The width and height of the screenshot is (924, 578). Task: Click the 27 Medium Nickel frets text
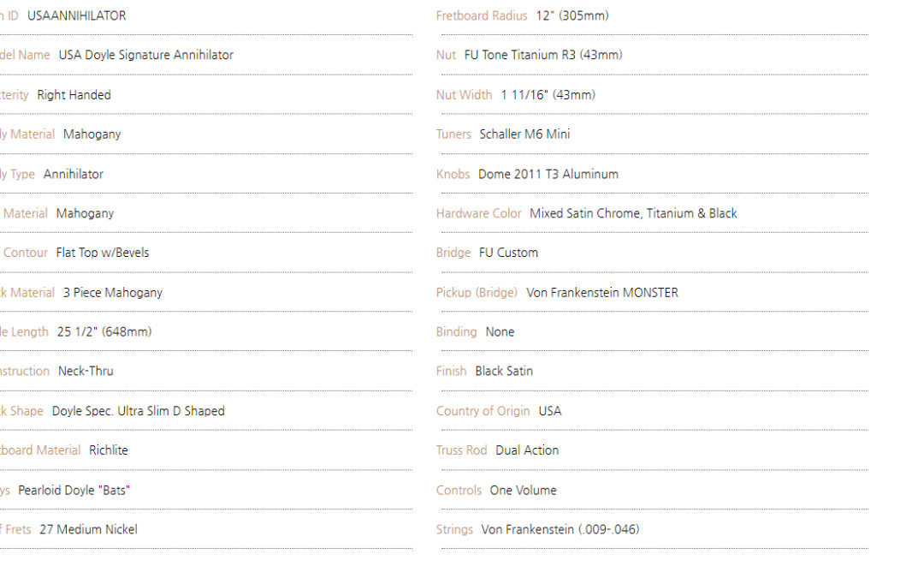tap(88, 530)
